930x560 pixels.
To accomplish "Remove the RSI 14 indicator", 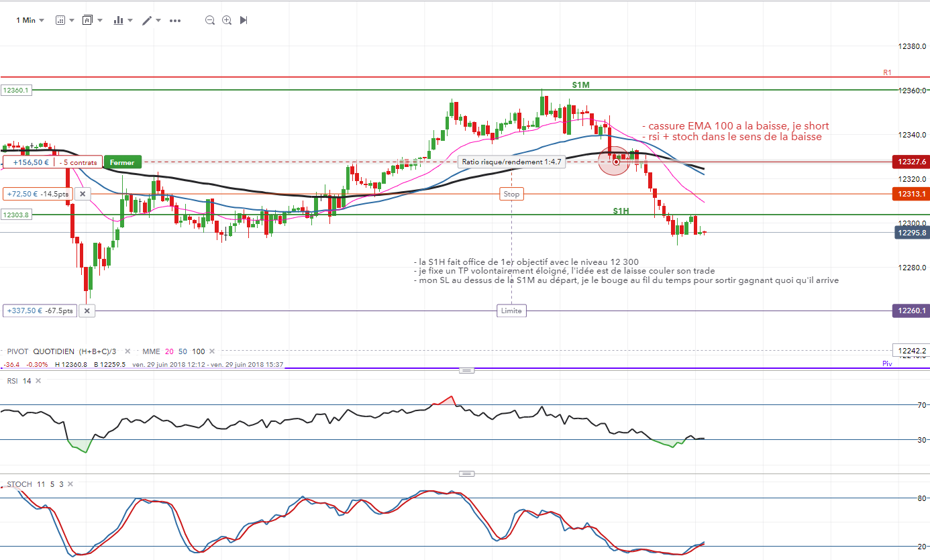I will click(38, 381).
